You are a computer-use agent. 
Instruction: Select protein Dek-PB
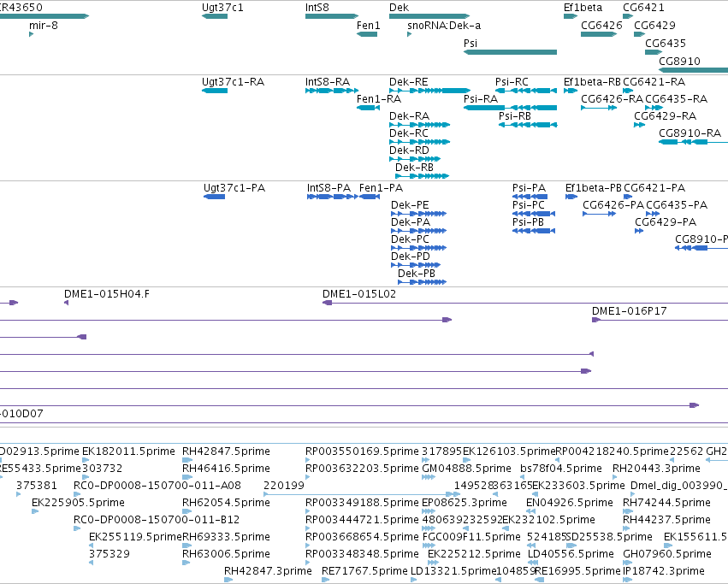click(x=417, y=274)
